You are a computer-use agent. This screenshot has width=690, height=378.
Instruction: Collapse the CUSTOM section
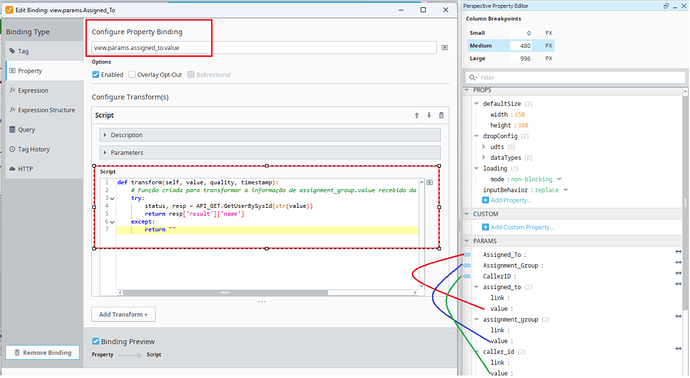467,214
